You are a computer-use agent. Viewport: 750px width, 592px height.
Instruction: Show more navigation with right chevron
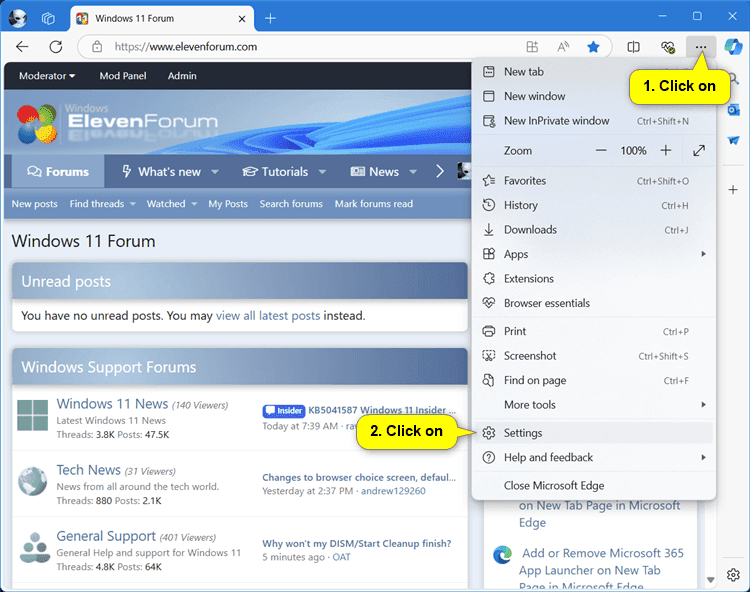[x=440, y=171]
